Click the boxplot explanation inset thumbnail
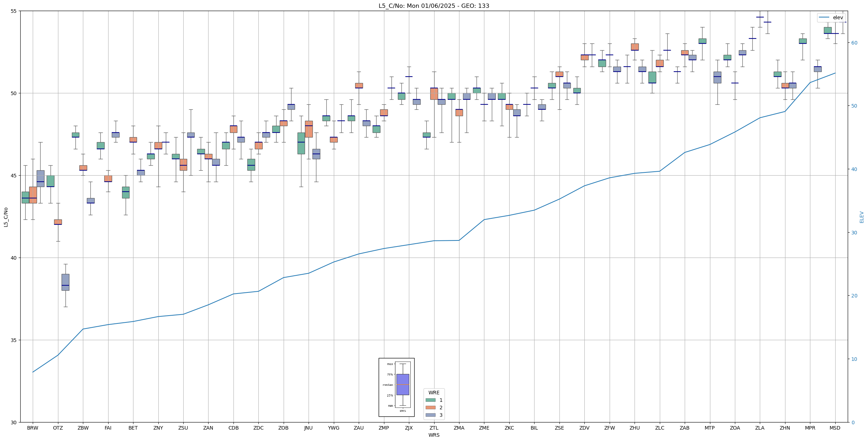868x441 pixels. [x=396, y=387]
